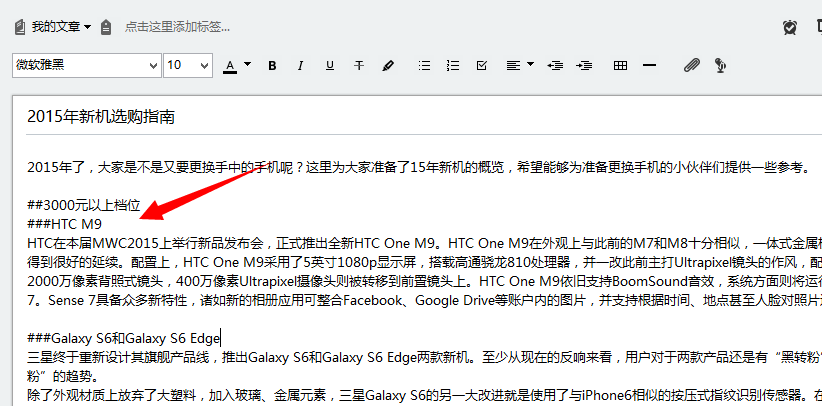Toggle italic formatting
This screenshot has width=822, height=406.
[299, 66]
